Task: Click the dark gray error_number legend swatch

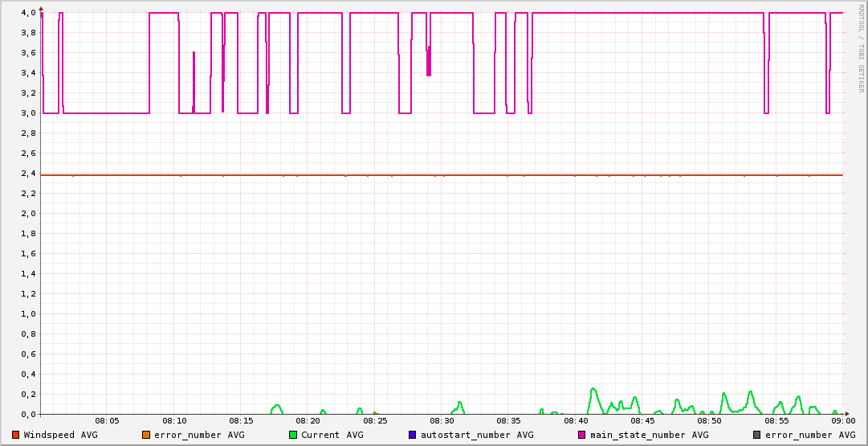Action: click(757, 435)
